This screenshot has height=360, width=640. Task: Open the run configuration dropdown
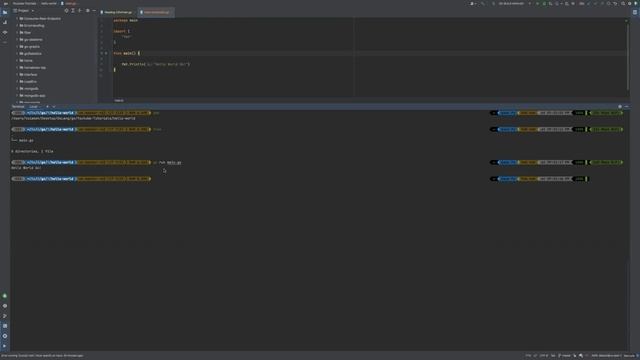pos(512,3)
